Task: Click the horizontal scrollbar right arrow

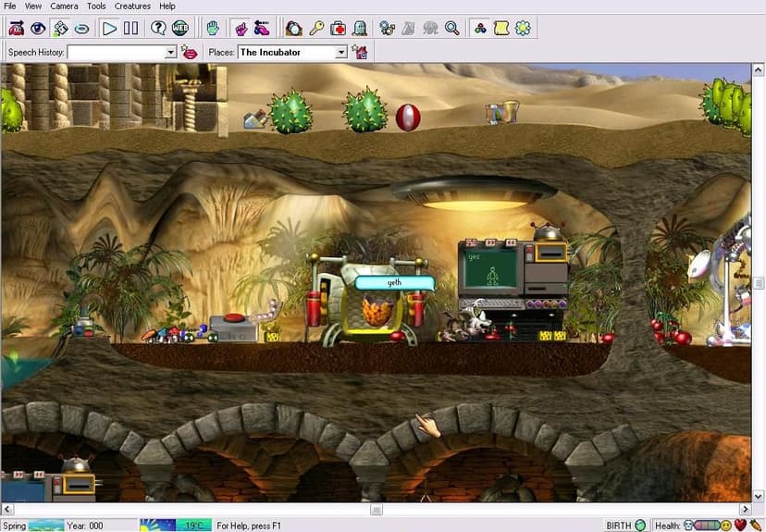Action: pyautogui.click(x=746, y=509)
